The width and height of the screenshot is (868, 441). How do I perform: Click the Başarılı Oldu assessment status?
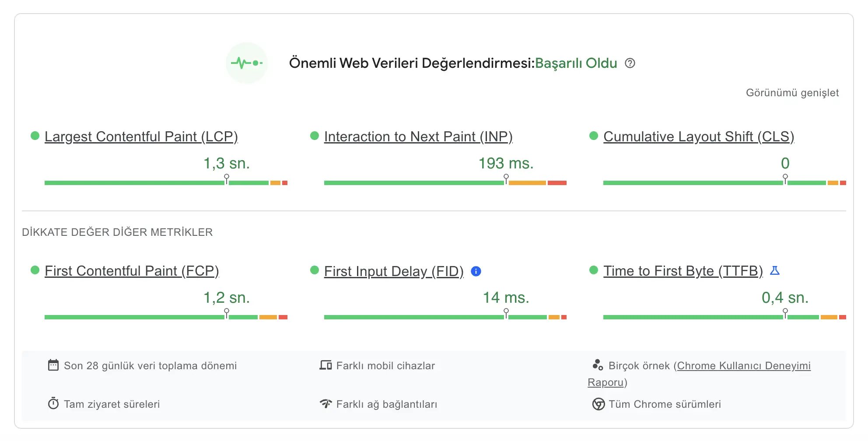(576, 63)
